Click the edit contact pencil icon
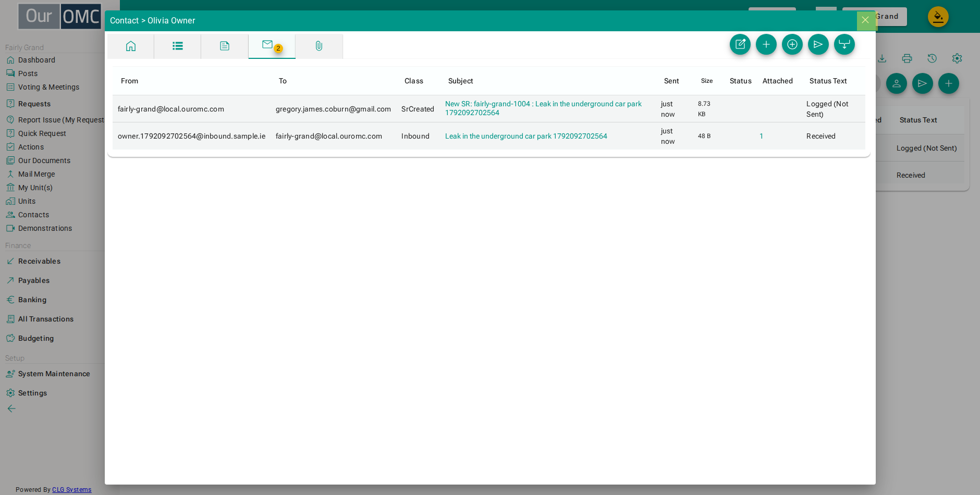The image size is (980, 495). point(740,44)
